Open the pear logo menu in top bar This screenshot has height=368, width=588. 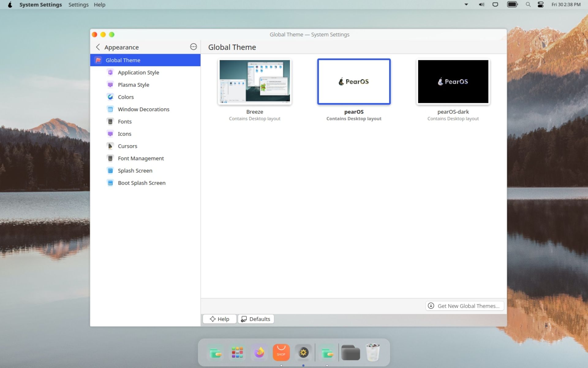coord(10,5)
